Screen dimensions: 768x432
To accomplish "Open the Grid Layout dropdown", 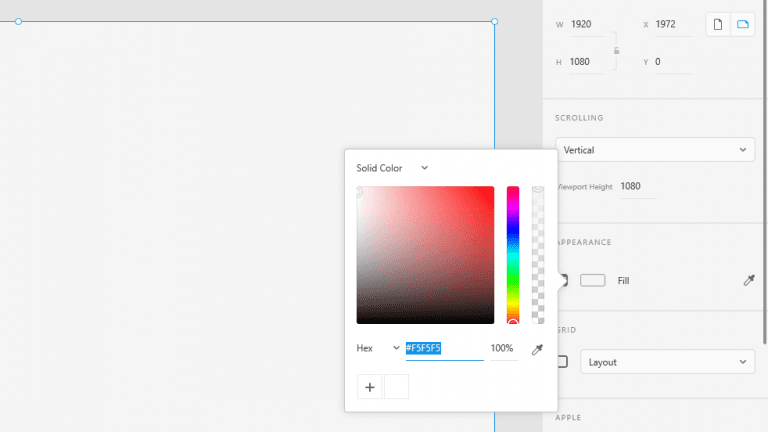I will coord(667,362).
